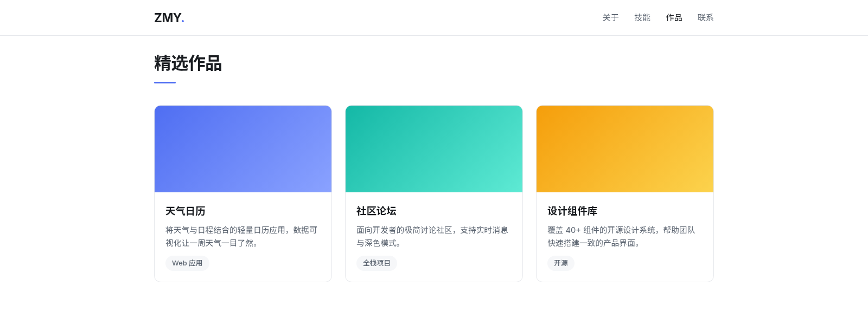Open the 关于 navigation link
The image size is (868, 331).
coord(610,18)
